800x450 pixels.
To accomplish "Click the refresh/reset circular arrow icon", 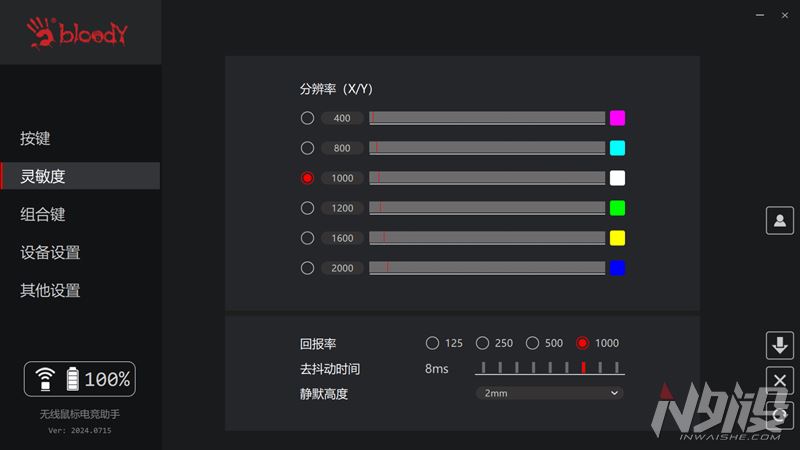I will [x=779, y=414].
